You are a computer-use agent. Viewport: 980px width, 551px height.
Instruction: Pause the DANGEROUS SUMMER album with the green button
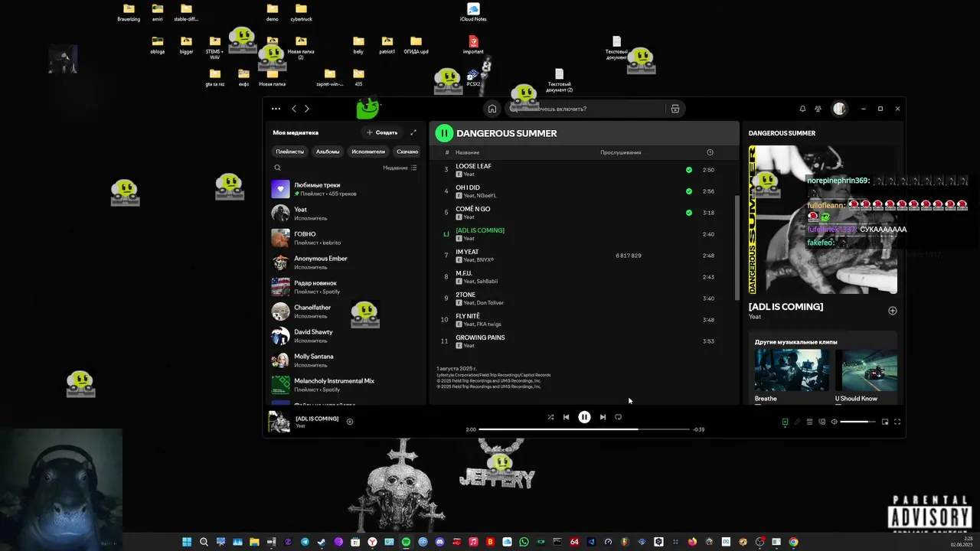[444, 133]
